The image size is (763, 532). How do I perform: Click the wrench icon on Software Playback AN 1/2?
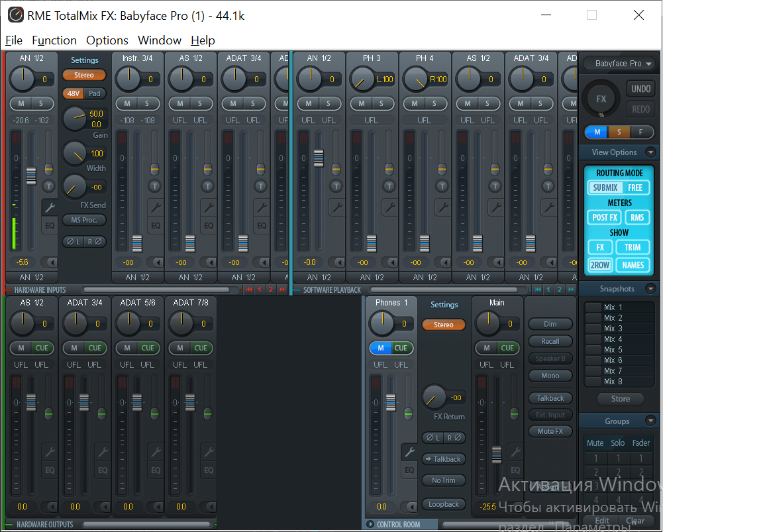[x=336, y=207]
